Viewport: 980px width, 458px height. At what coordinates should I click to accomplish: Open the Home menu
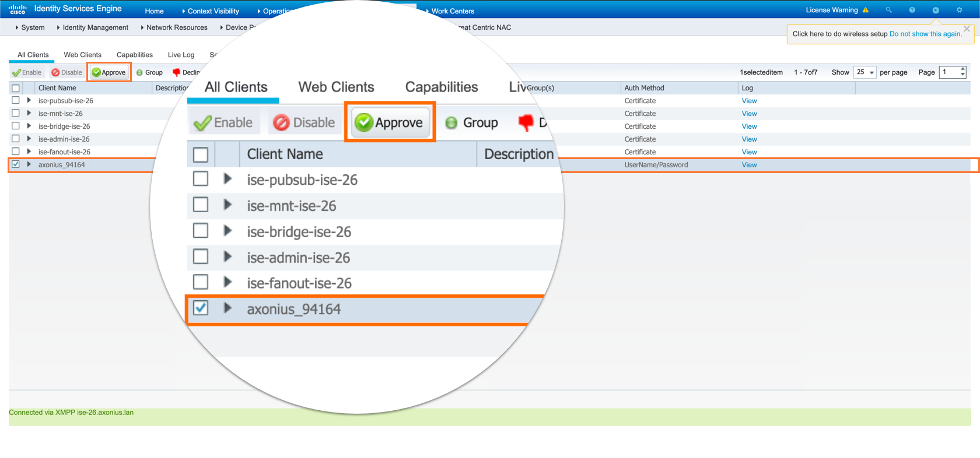[154, 11]
